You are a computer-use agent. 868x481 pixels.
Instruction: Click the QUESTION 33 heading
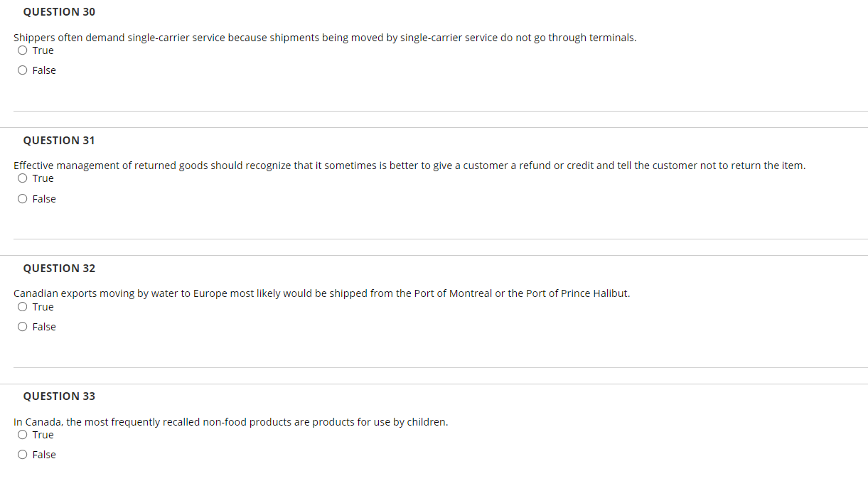tap(58, 396)
